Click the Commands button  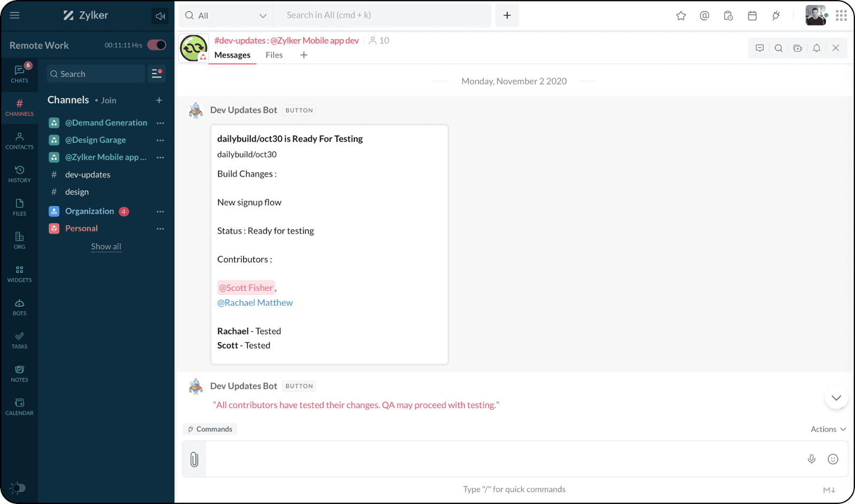210,429
